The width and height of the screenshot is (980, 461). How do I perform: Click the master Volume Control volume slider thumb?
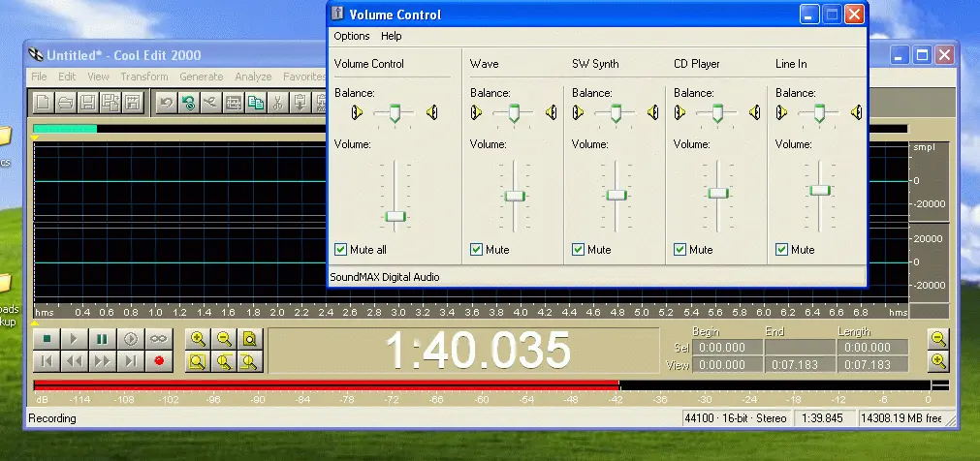point(395,216)
